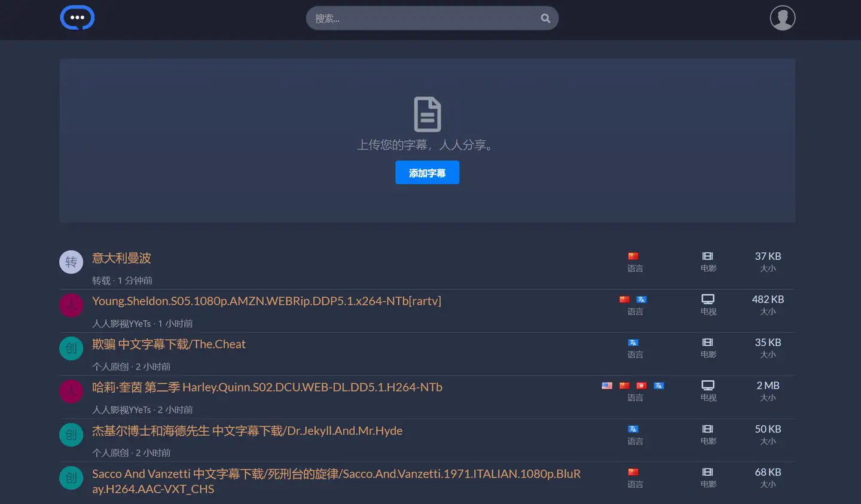Click the bilingual icon in The.Cheat row
This screenshot has width=861, height=504.
point(633,343)
